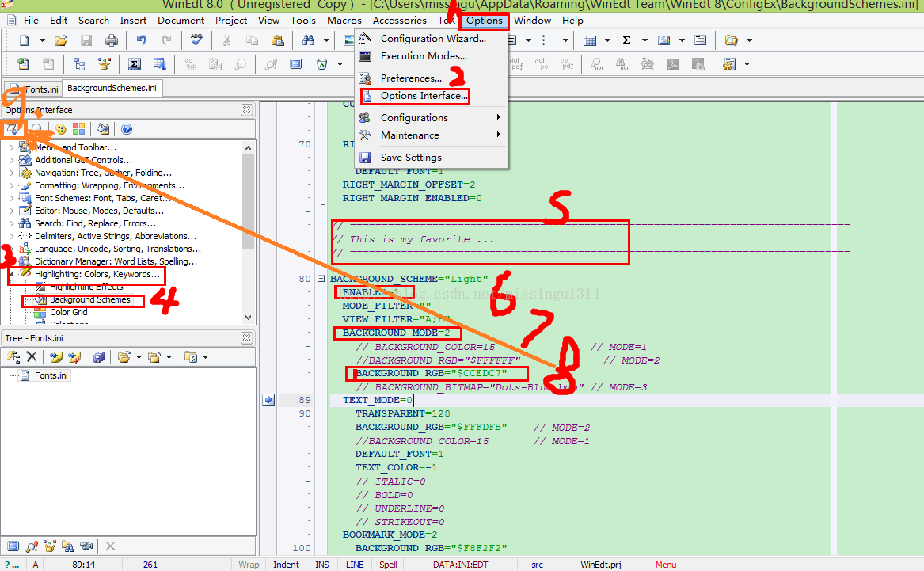Click the table grid icon in the toolbar
Screen dimensions: 924x571
click(x=590, y=40)
